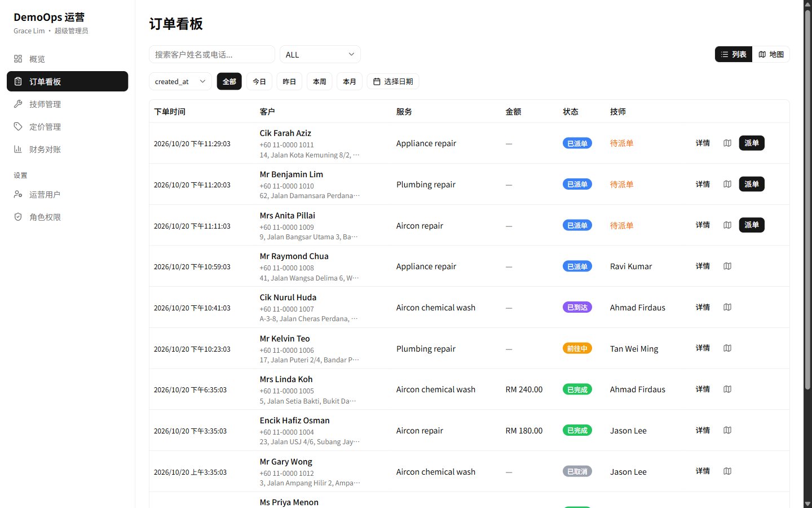Open 详情 for Cik Nurul Huda order

pos(703,308)
